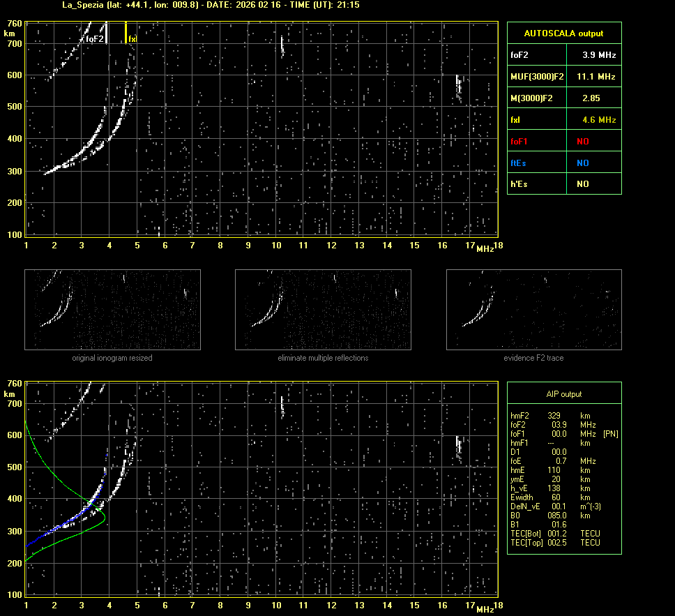Select the hmF2 329 km line
Viewport: 675px width, 616px height.
click(551, 416)
